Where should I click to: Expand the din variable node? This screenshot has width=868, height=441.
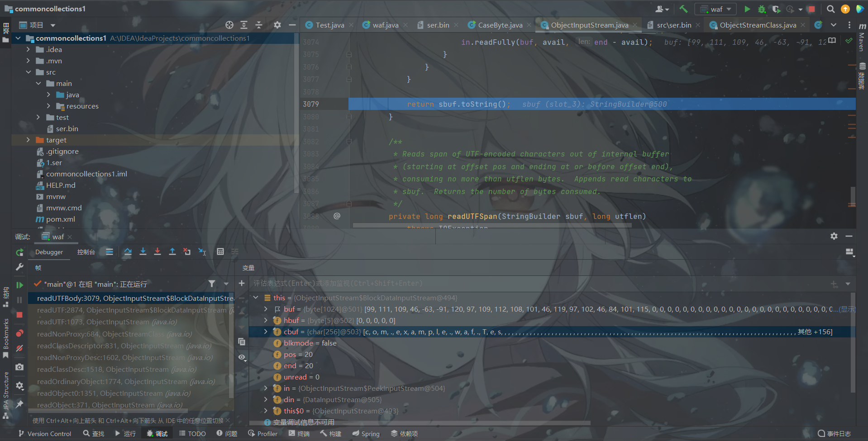click(266, 400)
